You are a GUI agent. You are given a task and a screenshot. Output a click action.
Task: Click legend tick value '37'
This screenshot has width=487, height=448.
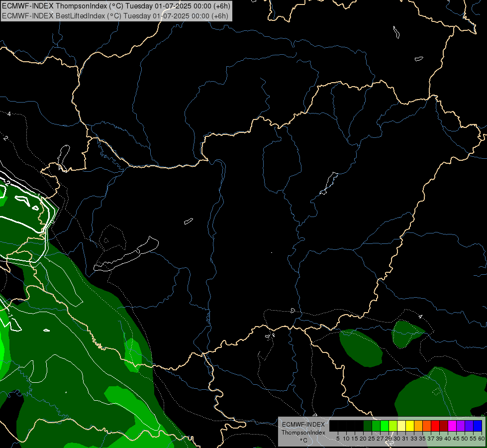pyautogui.click(x=431, y=439)
